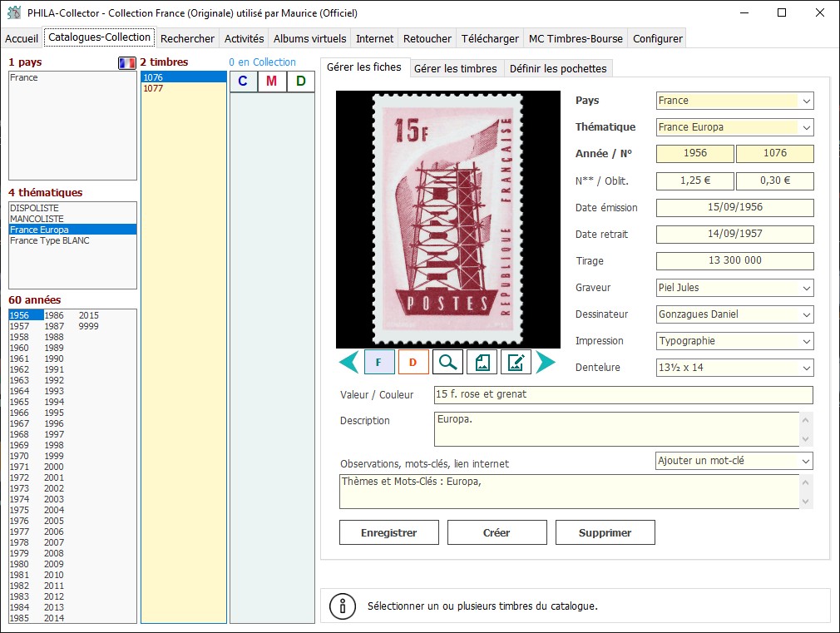Image resolution: width=840 pixels, height=633 pixels.
Task: Select stamp 1076 in the list
Action: (x=184, y=77)
